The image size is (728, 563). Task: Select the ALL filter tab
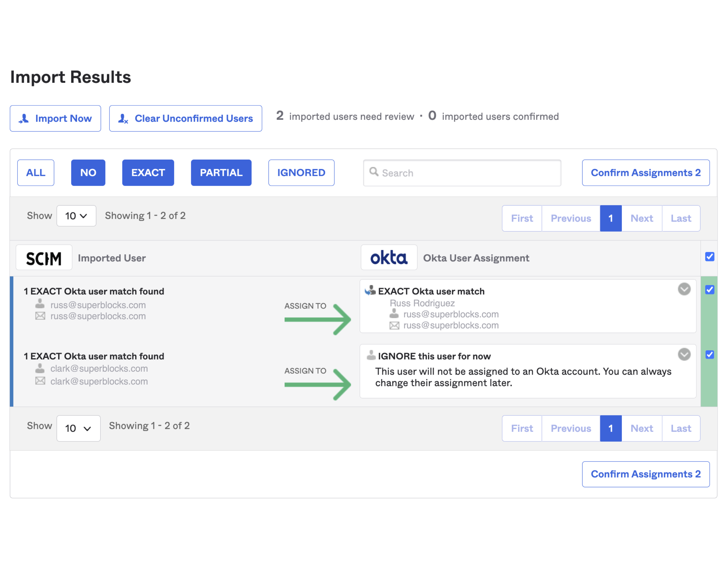coord(36,173)
